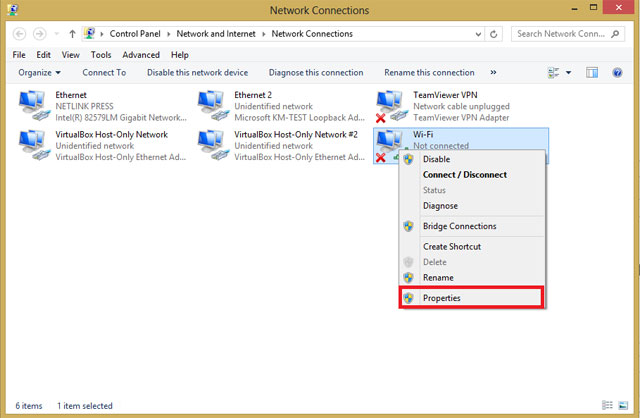
Task: Open recent locations dropdown arrow
Action: pos(57,34)
